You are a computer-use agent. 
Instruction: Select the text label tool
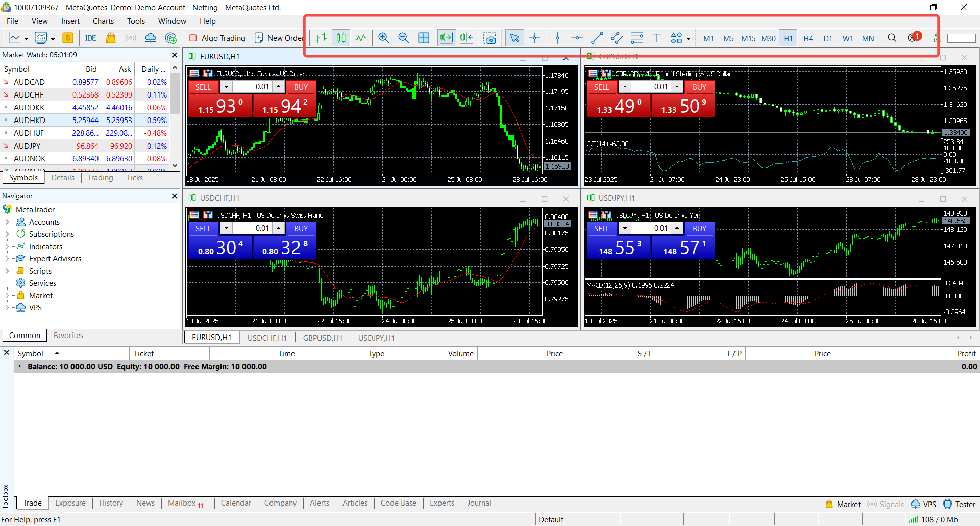pos(657,38)
